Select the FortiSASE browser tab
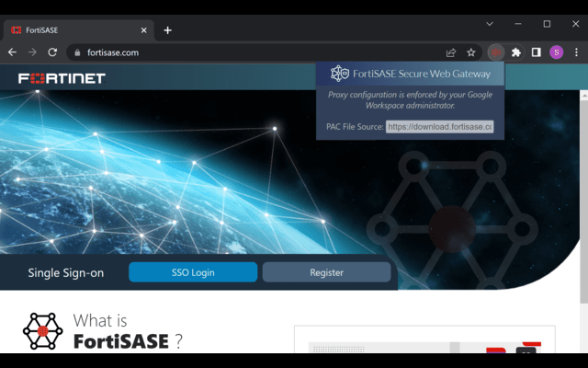 79,30
